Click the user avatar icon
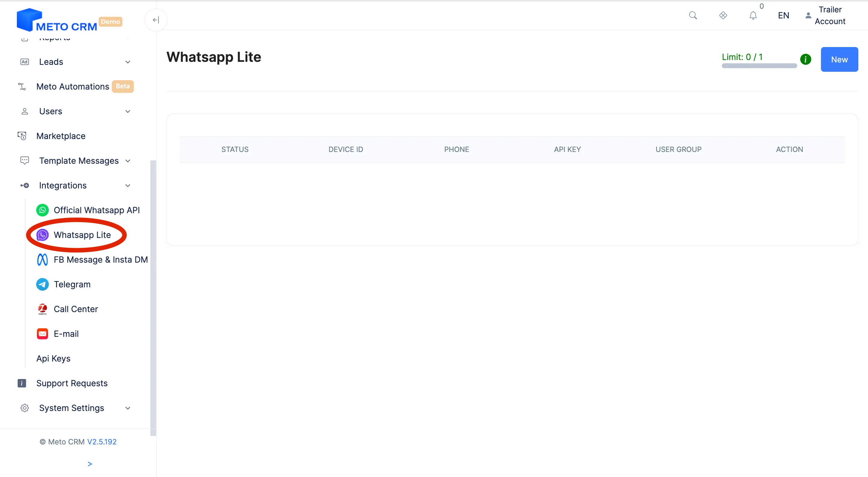 808,15
